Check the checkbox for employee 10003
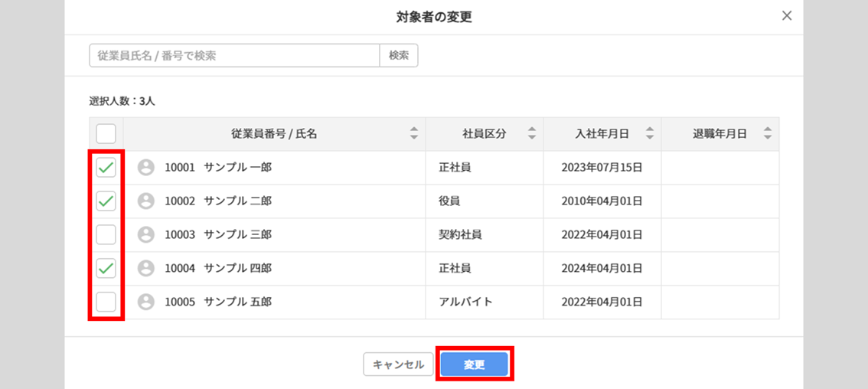868x389 pixels. click(x=106, y=234)
